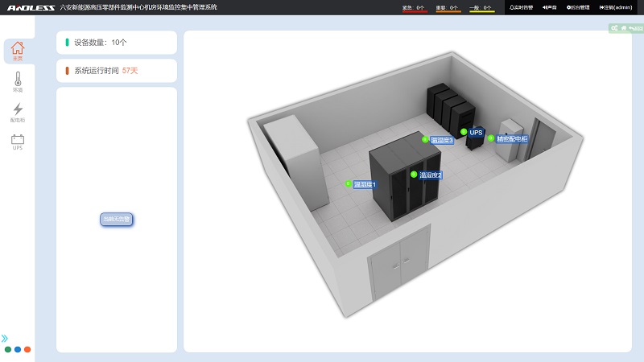Click the red 紧急 alarm count indicator
644x362 pixels.
(415, 8)
